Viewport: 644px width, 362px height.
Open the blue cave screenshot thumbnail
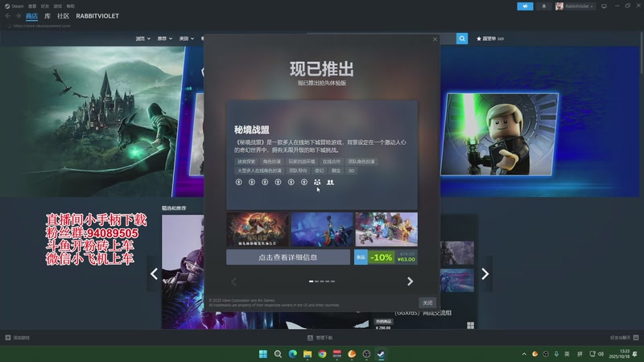point(322,229)
